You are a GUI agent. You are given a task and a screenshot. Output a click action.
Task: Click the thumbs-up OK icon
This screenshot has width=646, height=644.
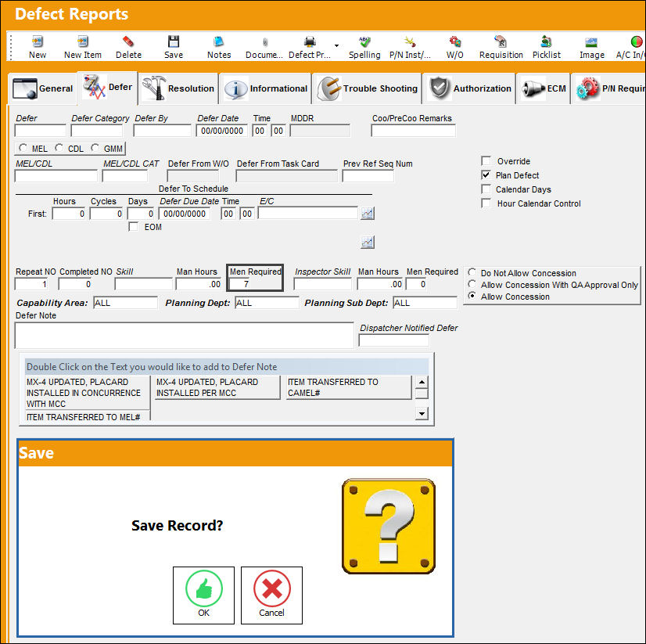[x=204, y=588]
